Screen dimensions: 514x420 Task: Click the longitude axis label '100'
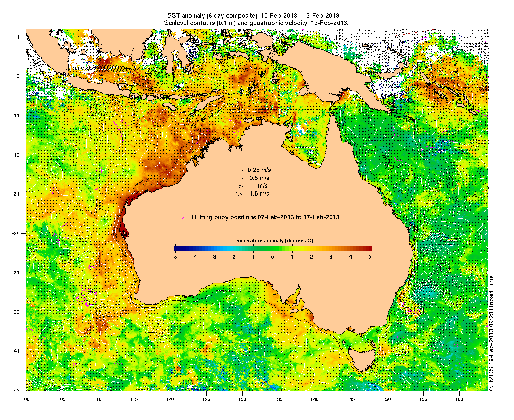[26, 399]
